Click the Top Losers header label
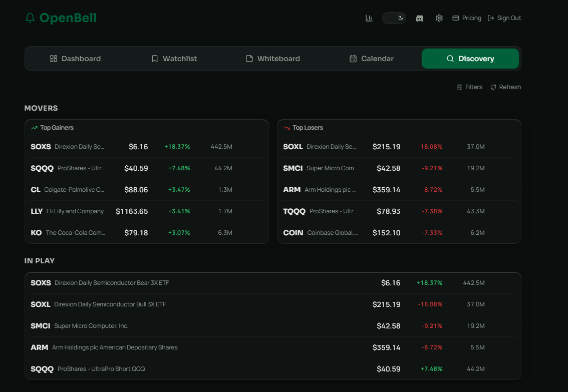The width and height of the screenshot is (568, 392). point(308,128)
